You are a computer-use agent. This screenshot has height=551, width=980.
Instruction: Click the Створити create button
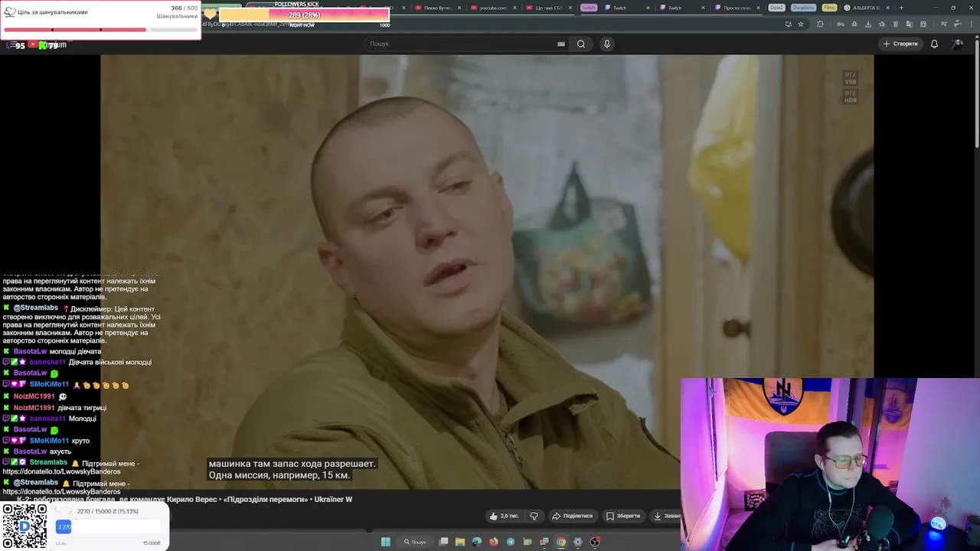pos(900,44)
